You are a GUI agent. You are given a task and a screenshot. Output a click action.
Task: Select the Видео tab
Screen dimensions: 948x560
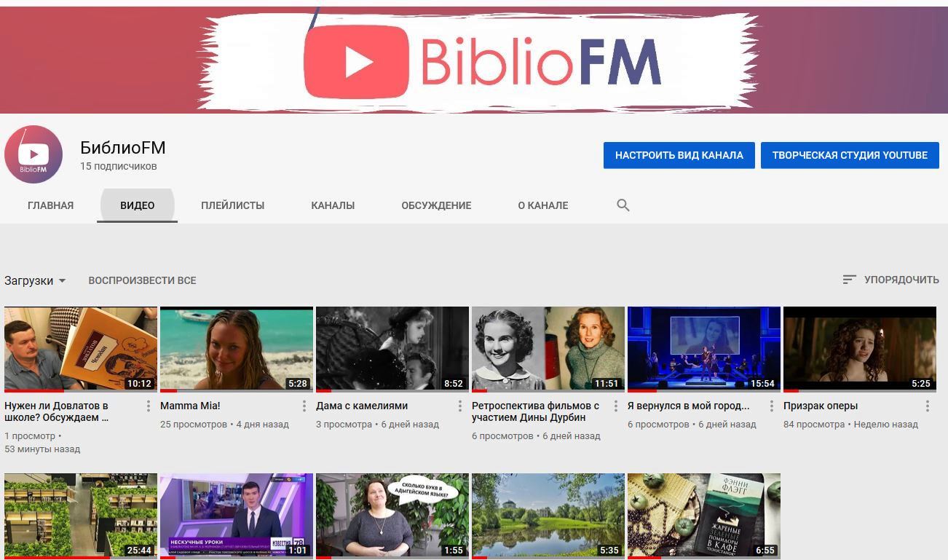(x=138, y=205)
